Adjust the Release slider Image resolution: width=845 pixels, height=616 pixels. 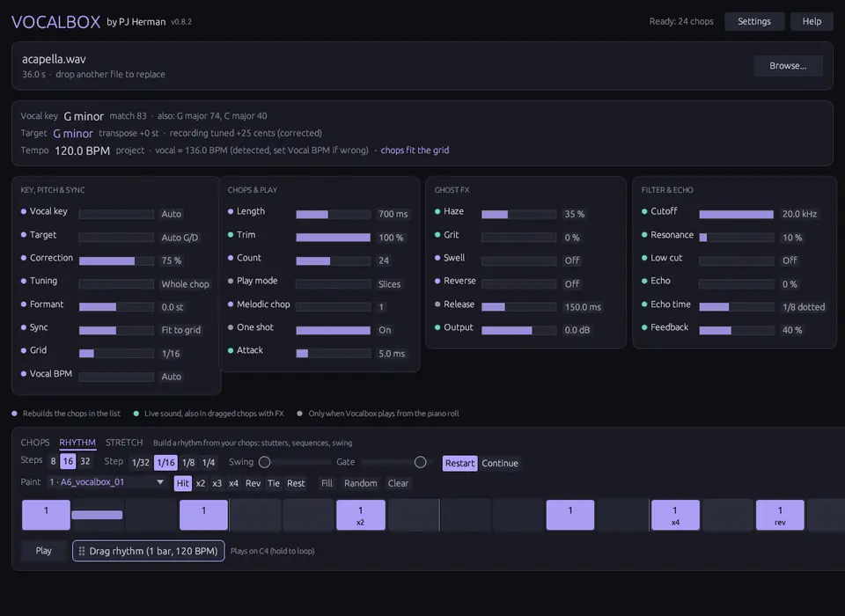[519, 307]
